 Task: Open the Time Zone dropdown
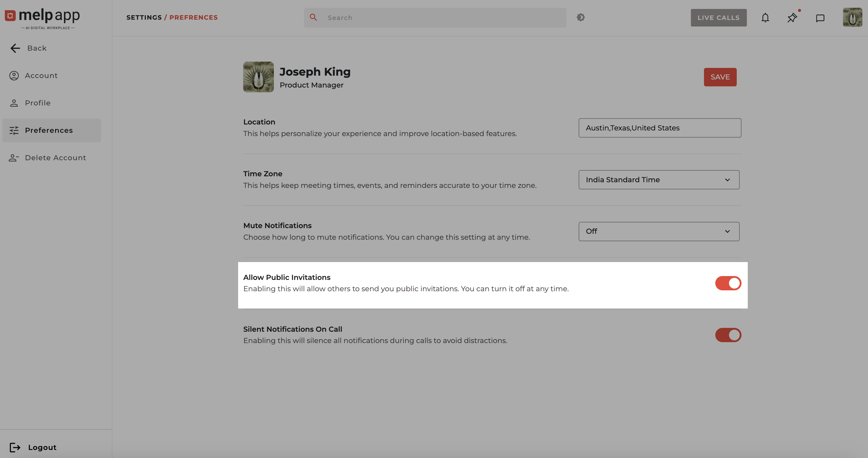pyautogui.click(x=658, y=180)
